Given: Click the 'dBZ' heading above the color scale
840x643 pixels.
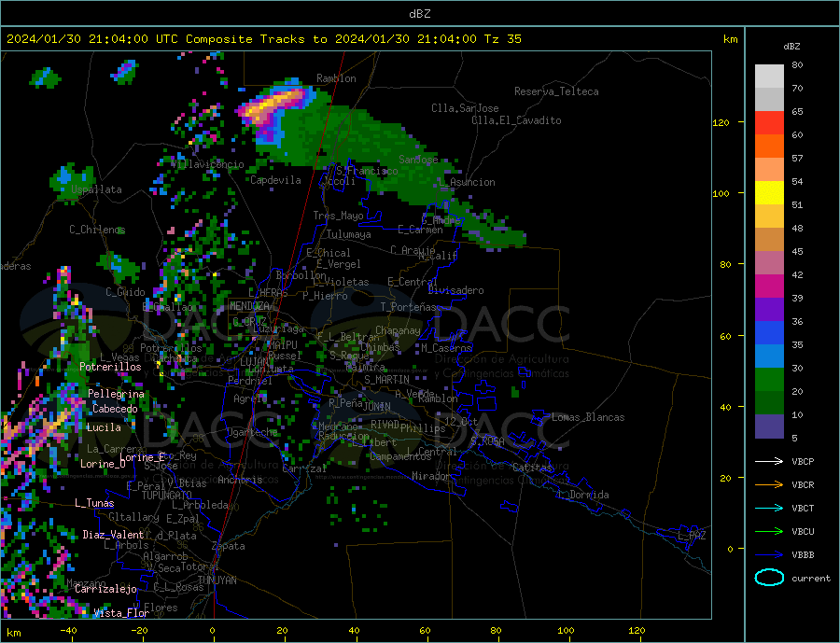Looking at the screenshot, I should [791, 47].
